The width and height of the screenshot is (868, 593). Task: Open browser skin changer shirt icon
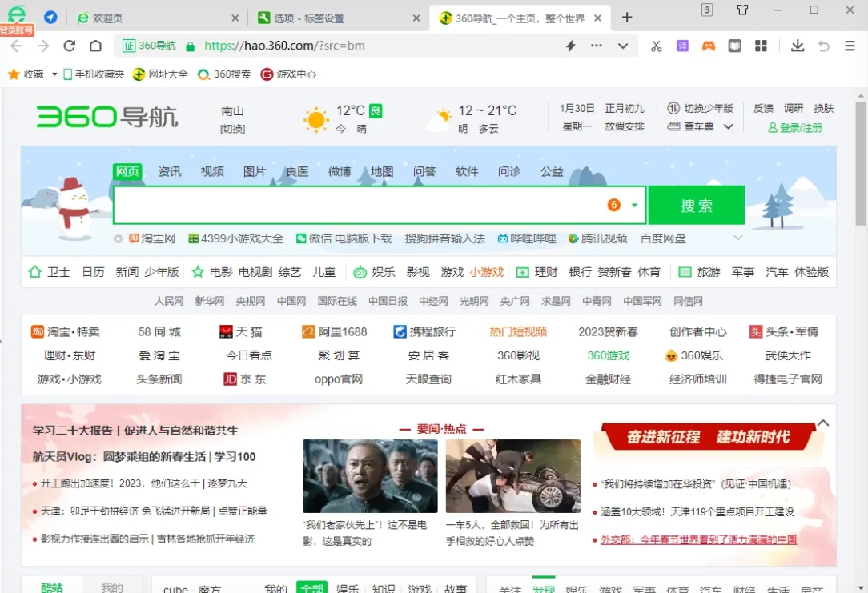point(742,10)
